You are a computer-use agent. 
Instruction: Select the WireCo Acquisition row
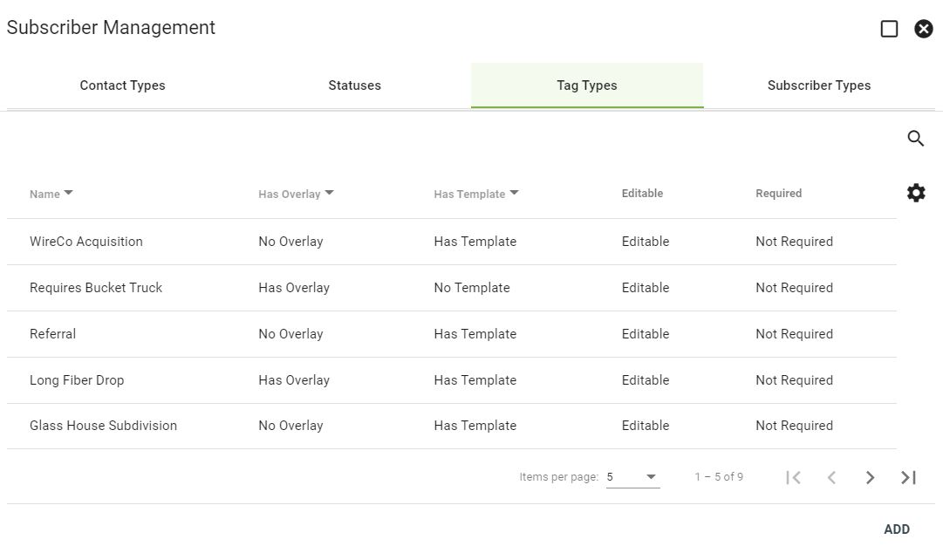pyautogui.click(x=452, y=242)
